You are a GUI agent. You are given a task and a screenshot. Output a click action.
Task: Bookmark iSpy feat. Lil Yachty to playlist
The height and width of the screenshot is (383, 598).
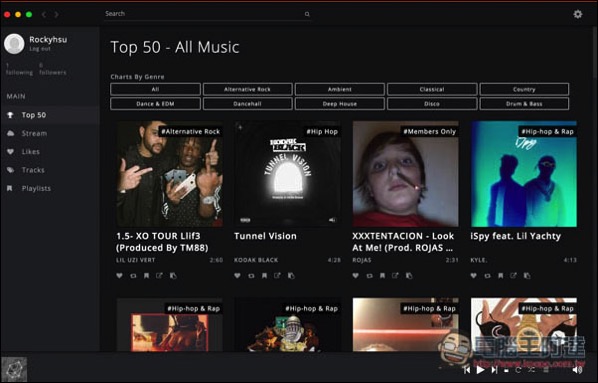pyautogui.click(x=500, y=275)
